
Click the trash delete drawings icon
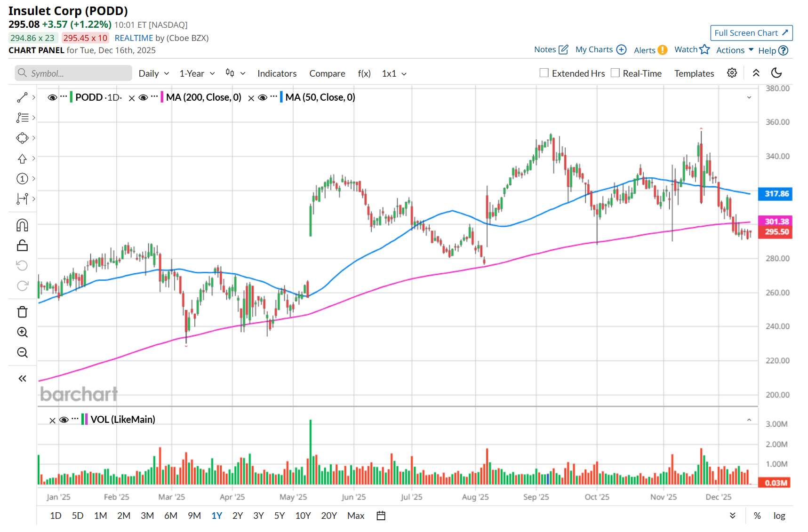(x=22, y=312)
